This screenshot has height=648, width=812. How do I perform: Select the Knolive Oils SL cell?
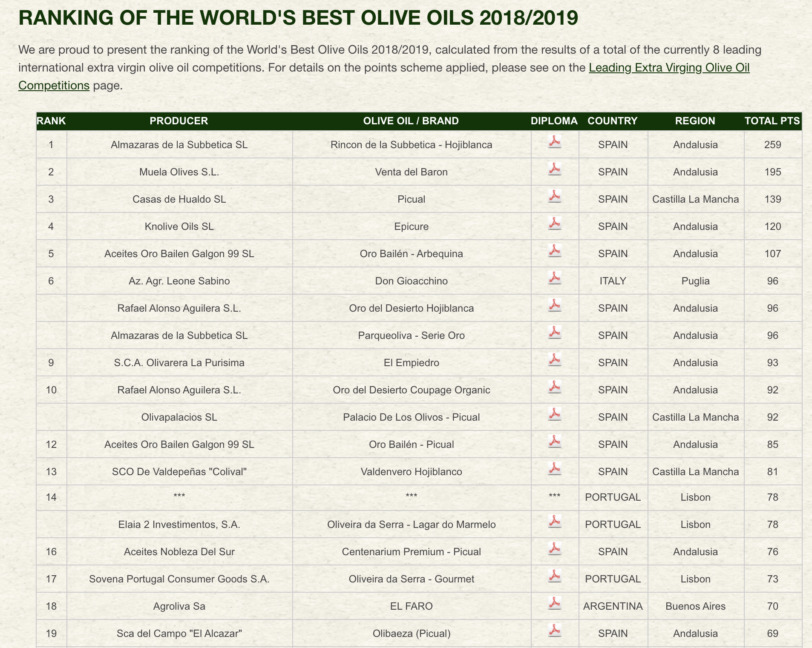(x=179, y=227)
